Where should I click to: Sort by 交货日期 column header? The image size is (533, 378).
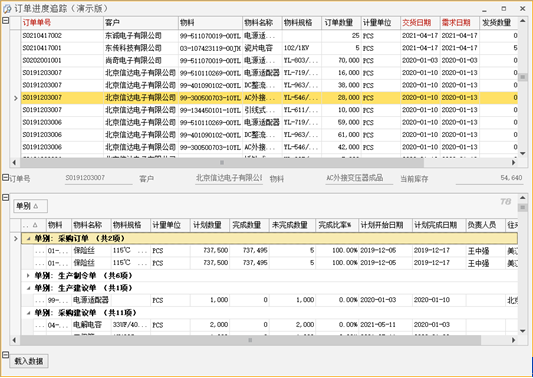coord(420,23)
